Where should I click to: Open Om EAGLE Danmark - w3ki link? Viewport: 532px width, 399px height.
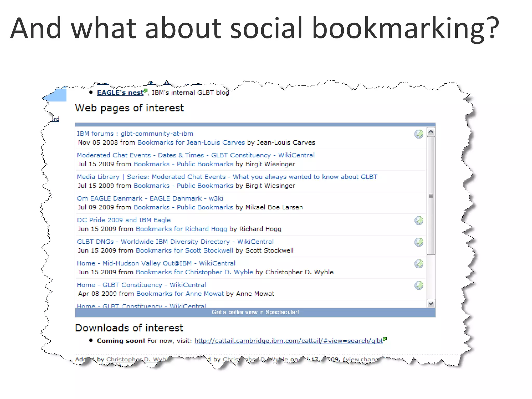click(150, 198)
